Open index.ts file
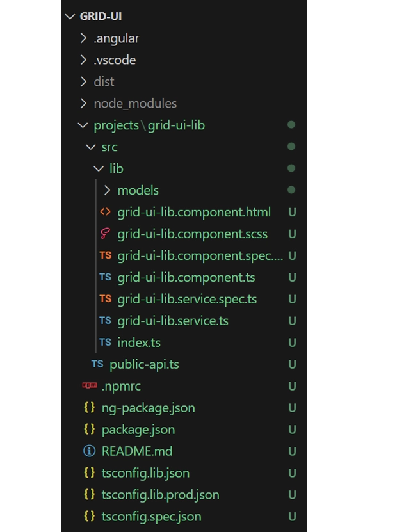 coord(139,343)
